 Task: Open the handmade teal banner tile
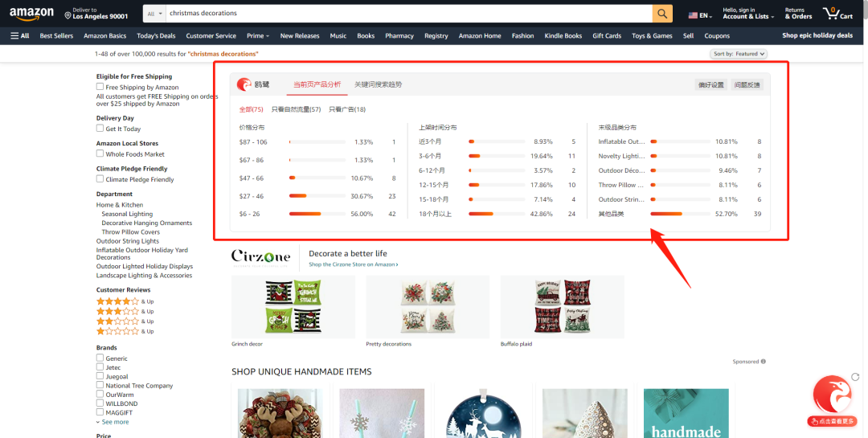tap(686, 413)
